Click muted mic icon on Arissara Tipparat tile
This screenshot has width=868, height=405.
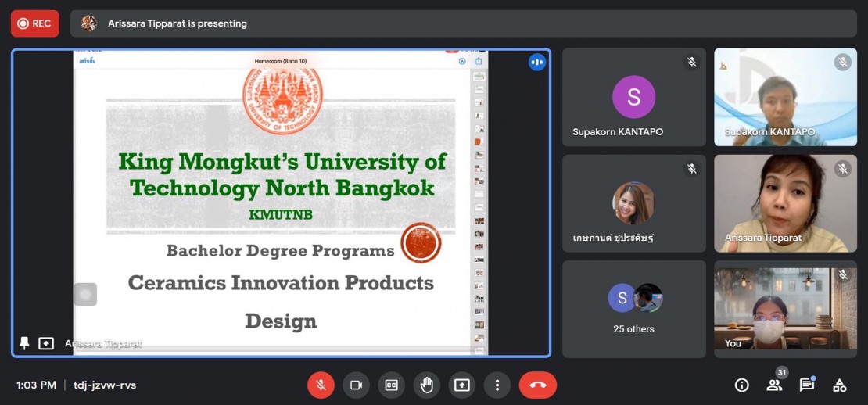[842, 168]
